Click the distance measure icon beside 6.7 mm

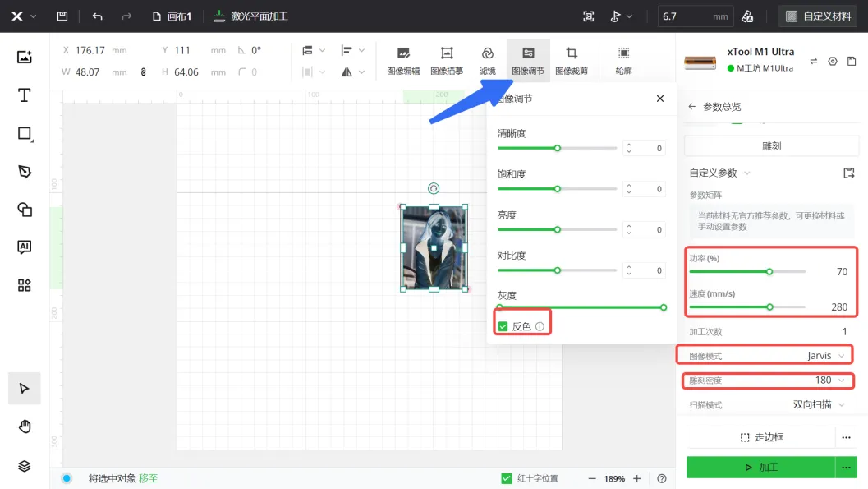tap(747, 16)
